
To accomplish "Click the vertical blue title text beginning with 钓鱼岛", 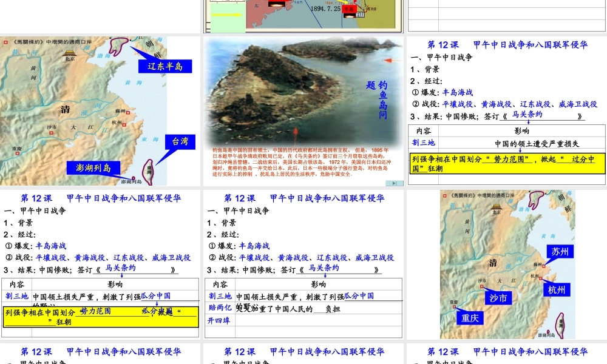I will (377, 99).
